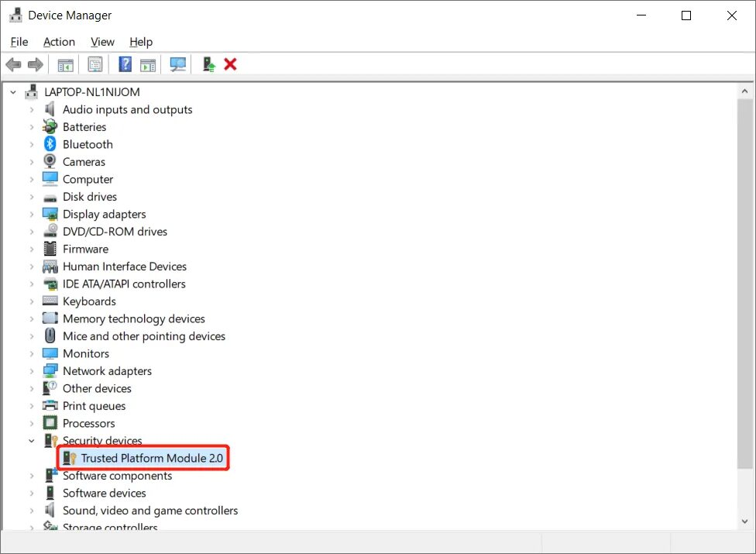Image resolution: width=756 pixels, height=554 pixels.
Task: Expand the Display adapters category
Action: coord(31,214)
